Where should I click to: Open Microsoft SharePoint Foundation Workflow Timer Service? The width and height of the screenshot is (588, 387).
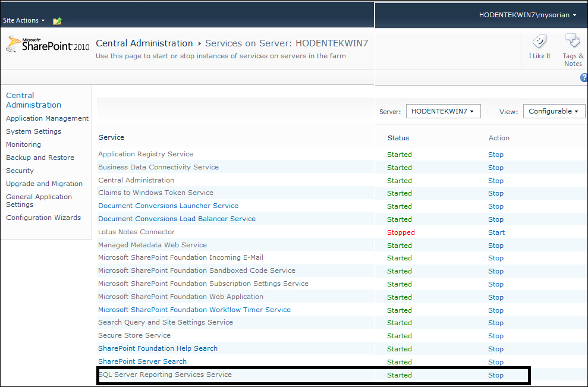tap(194, 310)
